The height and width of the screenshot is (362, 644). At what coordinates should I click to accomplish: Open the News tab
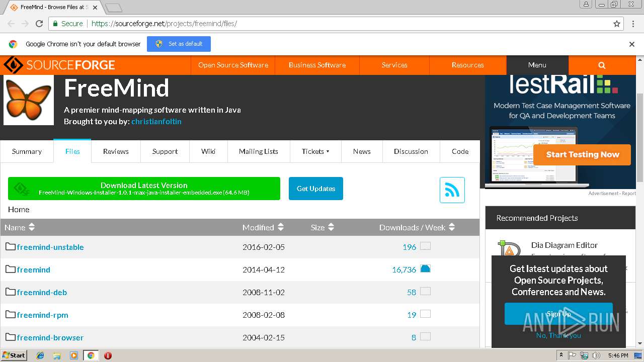coord(362,151)
